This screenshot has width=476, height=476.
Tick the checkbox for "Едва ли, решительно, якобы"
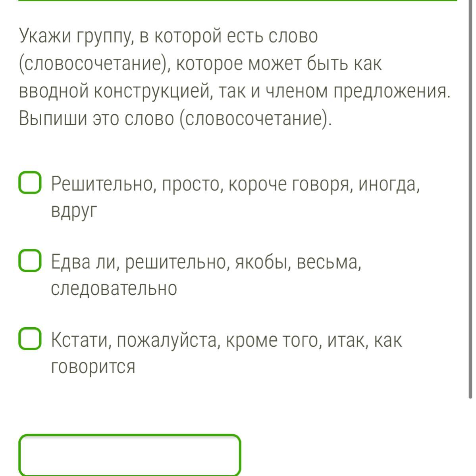(x=30, y=261)
